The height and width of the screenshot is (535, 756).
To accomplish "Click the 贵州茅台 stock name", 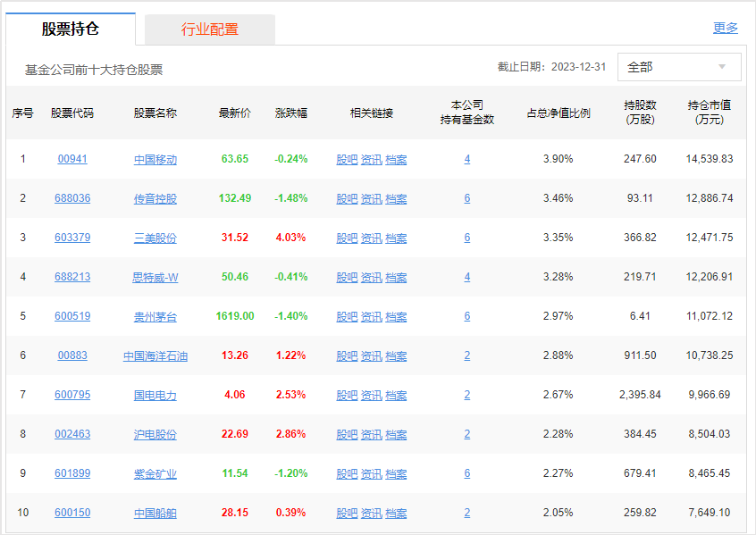I will pyautogui.click(x=155, y=317).
